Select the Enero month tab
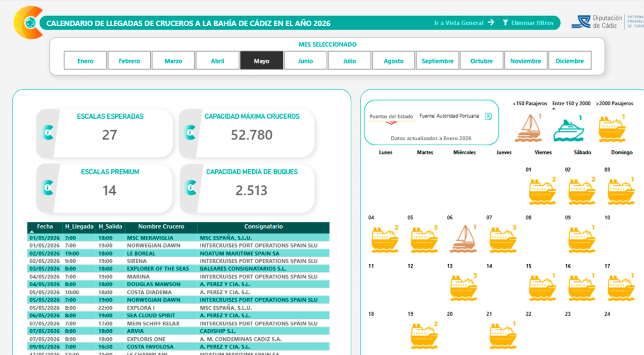 point(85,61)
